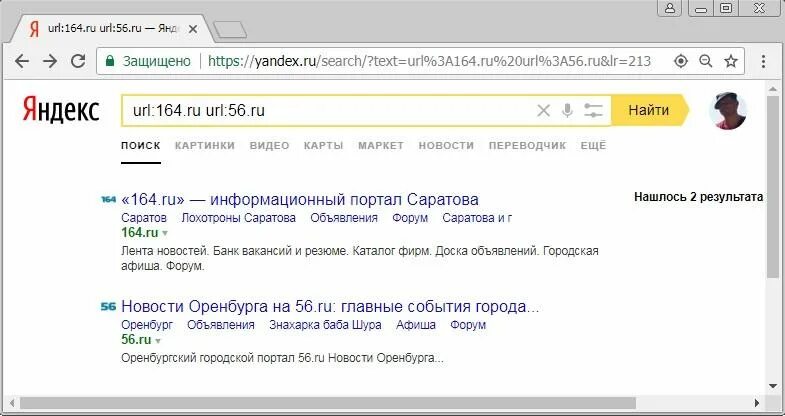Open advanced search settings sliders icon
Screen dimensions: 785x416
(593, 110)
